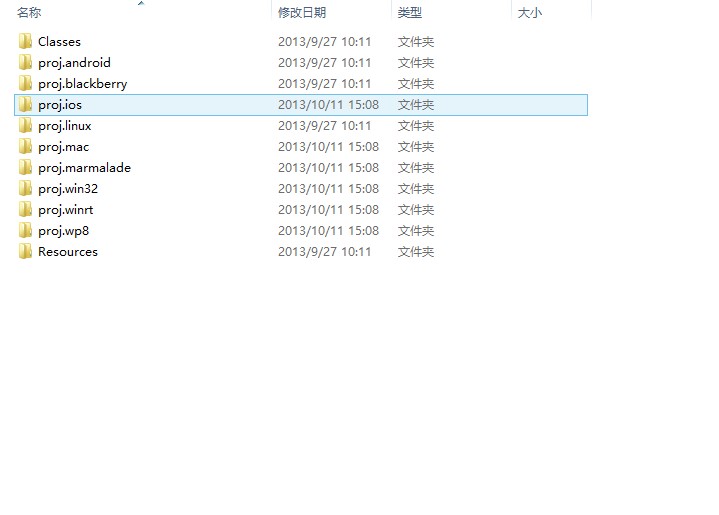Click the proj.win32 folder name
719x515 pixels.
pos(68,189)
